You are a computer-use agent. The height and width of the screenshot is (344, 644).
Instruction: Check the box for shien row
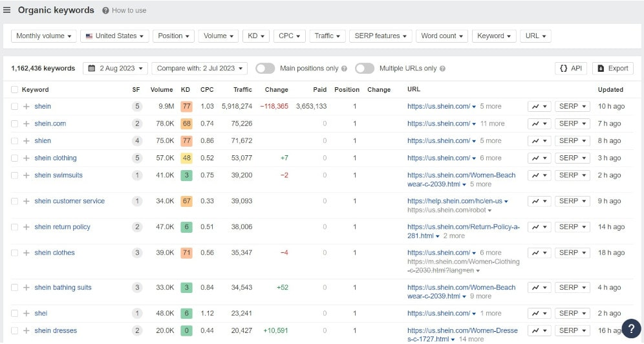pos(14,141)
